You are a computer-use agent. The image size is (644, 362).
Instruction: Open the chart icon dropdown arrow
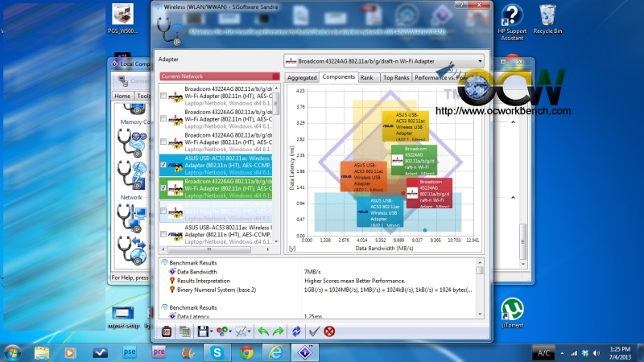tap(250, 331)
